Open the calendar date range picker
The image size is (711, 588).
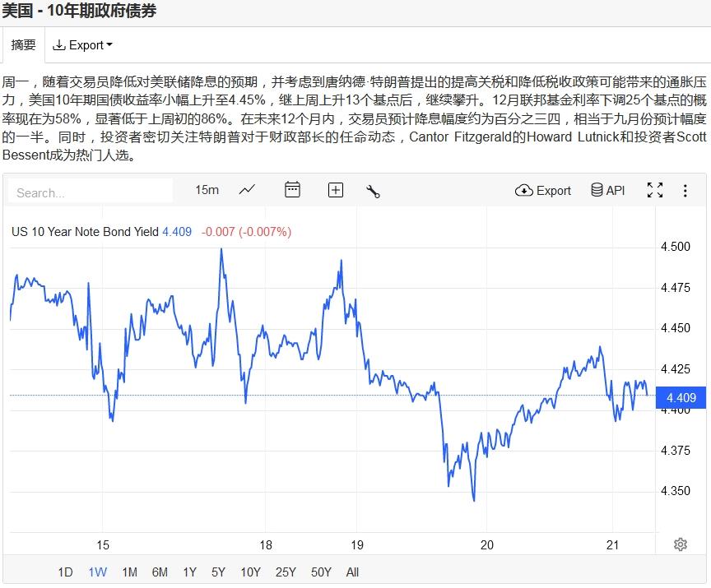tap(292, 190)
